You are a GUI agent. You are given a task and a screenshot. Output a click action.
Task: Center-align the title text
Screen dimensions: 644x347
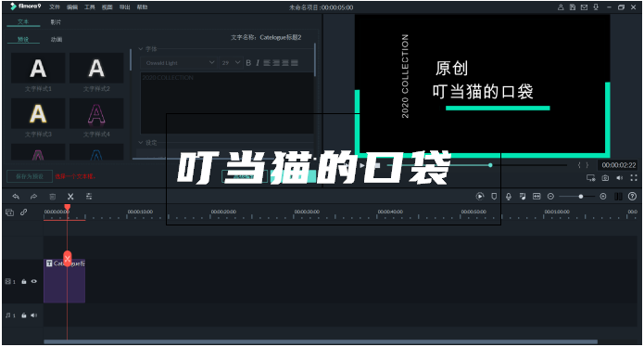tap(276, 63)
